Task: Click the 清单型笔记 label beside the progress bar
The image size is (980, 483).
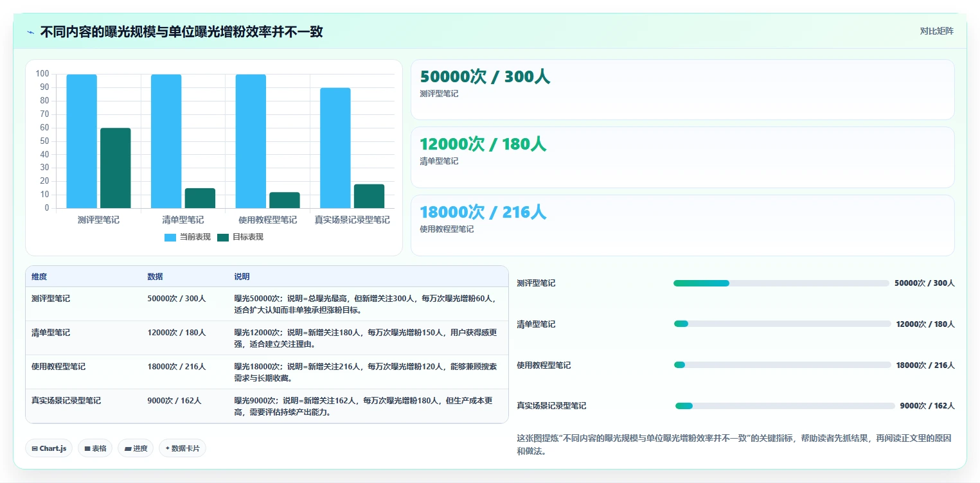Action: coord(536,324)
